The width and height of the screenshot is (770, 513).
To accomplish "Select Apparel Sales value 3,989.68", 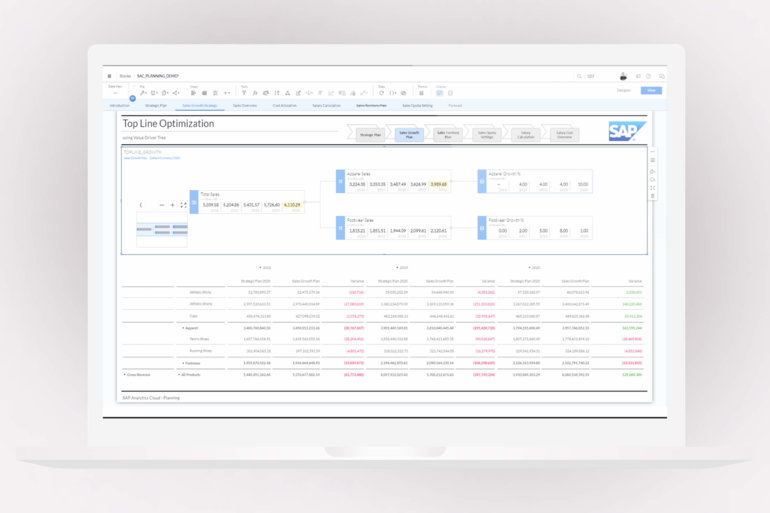I will (x=439, y=185).
